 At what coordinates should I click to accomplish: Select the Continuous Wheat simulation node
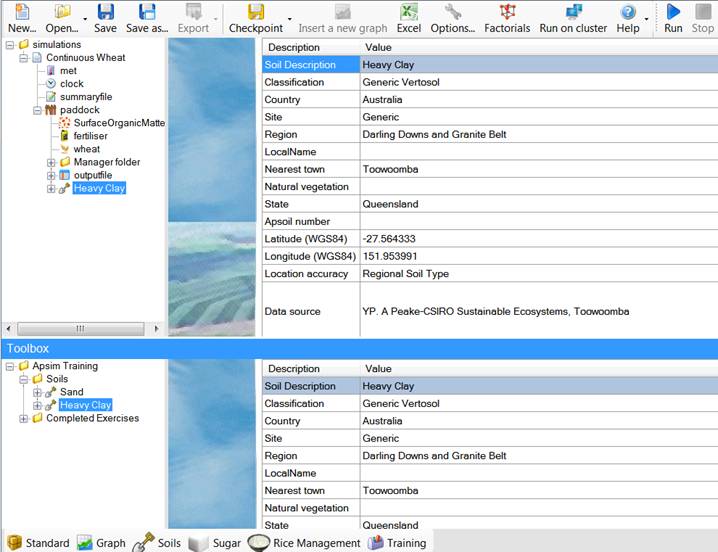coord(86,58)
